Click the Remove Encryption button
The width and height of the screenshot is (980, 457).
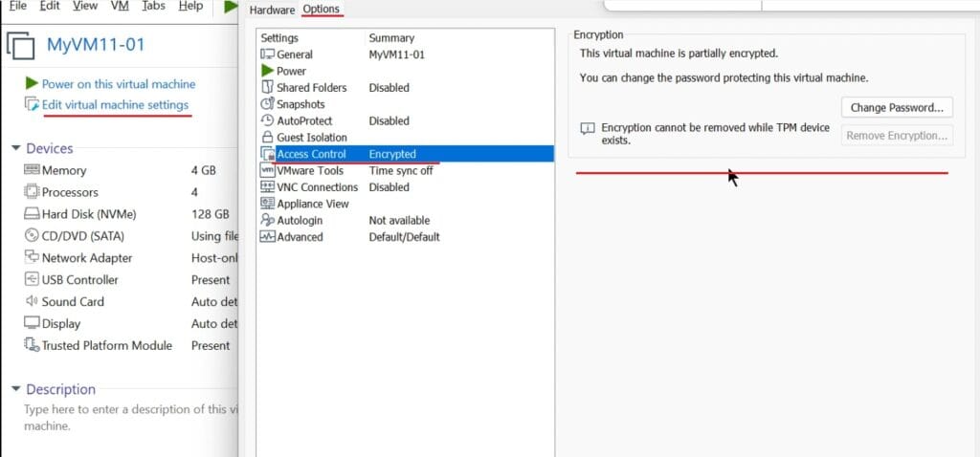coord(897,136)
